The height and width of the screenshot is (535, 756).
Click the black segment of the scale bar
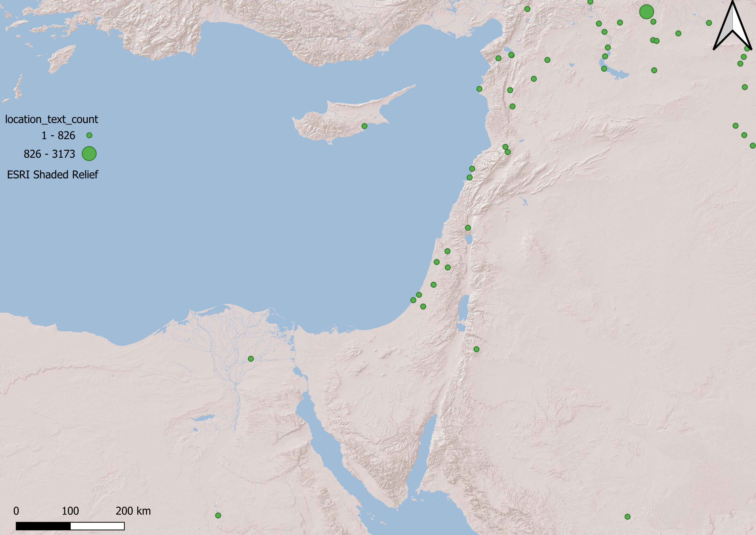pos(43,526)
